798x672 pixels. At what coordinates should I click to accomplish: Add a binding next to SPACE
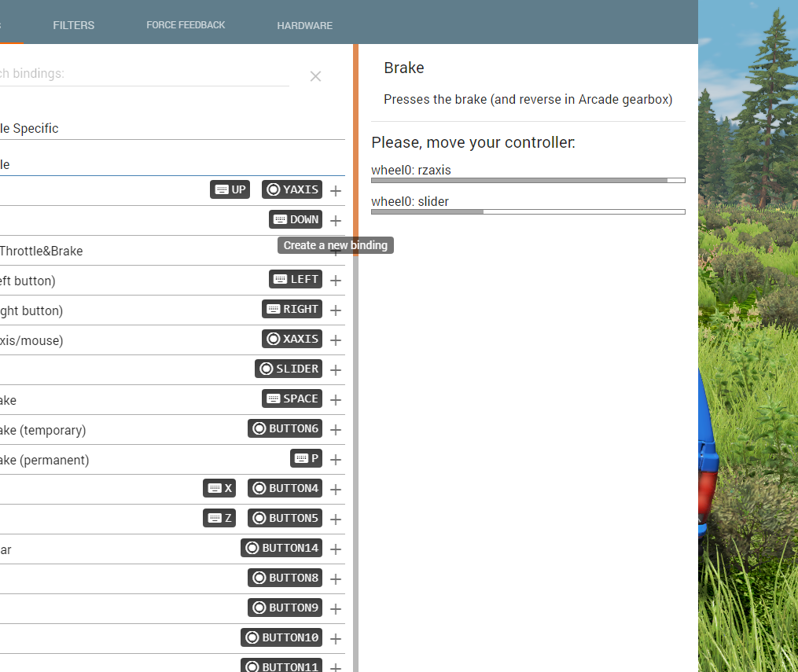point(336,400)
